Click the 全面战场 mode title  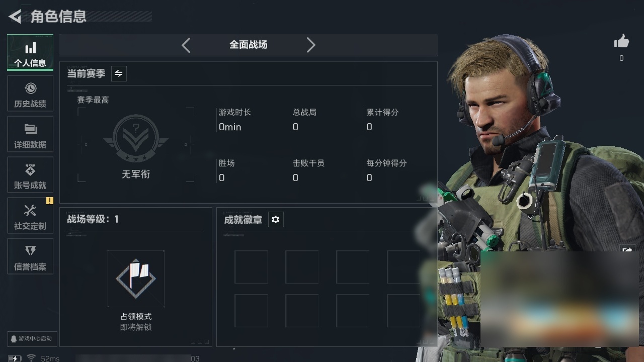(x=249, y=45)
